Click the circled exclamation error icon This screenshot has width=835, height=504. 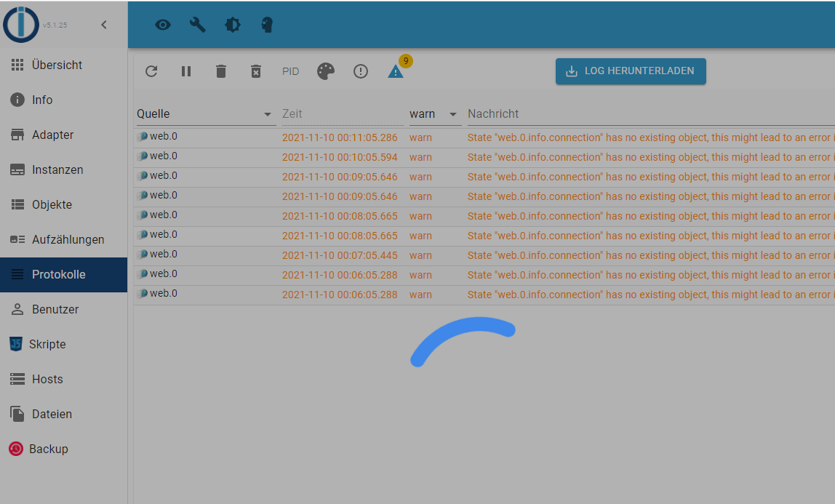click(361, 71)
